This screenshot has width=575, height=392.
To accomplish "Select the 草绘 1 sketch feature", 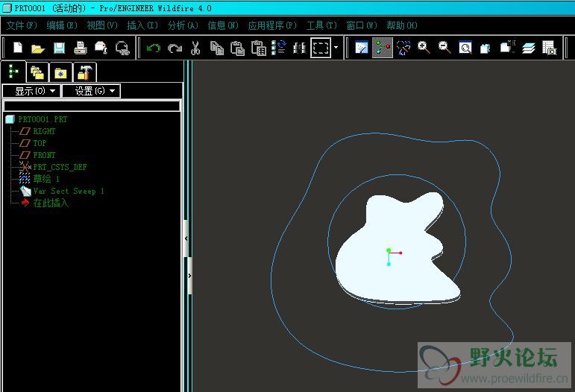I will coord(45,179).
